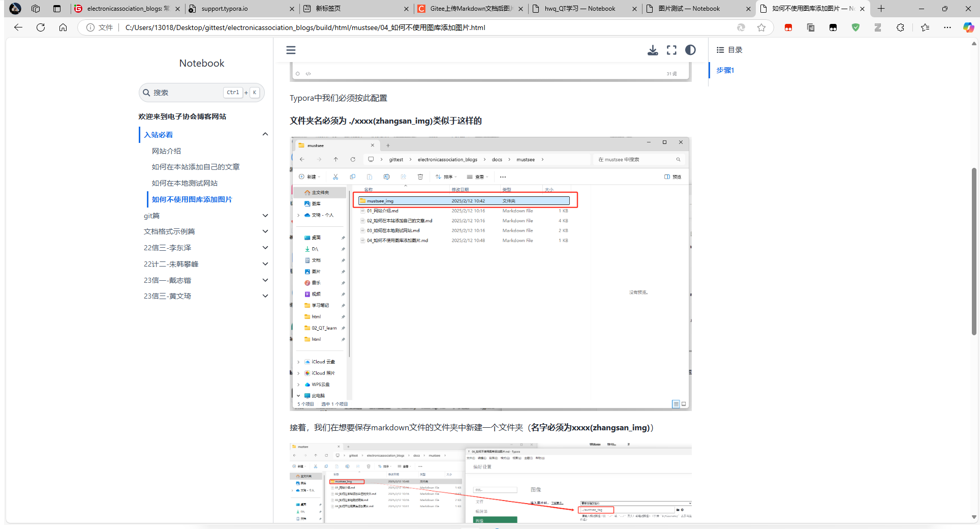Expand the 23信三-黄文琦 section
The image size is (980, 529).
click(265, 296)
